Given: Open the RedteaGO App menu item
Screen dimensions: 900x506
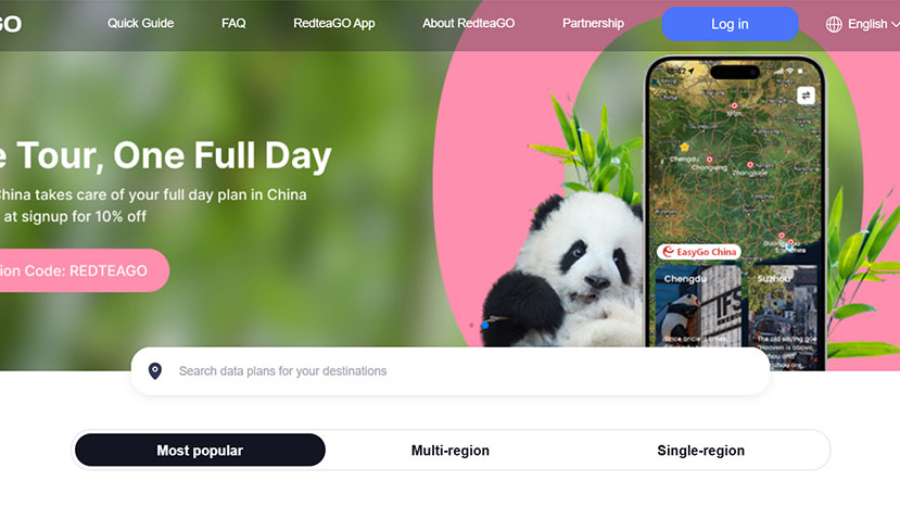Looking at the screenshot, I should tap(334, 24).
